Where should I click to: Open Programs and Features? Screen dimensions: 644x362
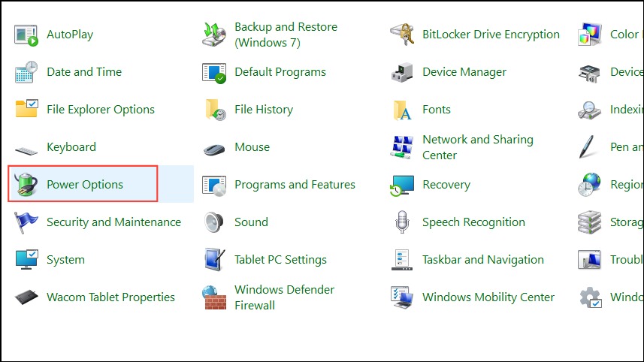(295, 185)
